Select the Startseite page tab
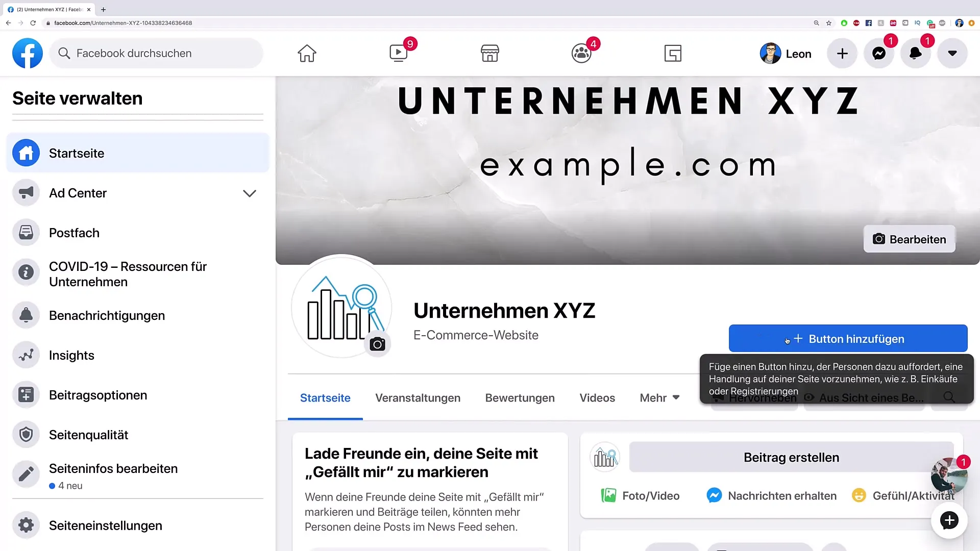The width and height of the screenshot is (980, 551). point(325,397)
